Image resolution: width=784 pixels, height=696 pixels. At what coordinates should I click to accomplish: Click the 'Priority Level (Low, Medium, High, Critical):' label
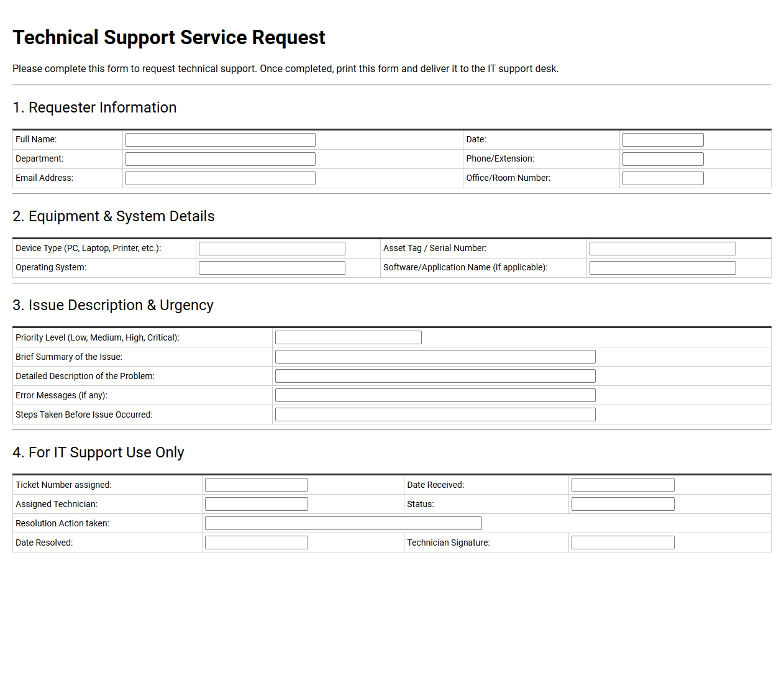click(x=98, y=337)
